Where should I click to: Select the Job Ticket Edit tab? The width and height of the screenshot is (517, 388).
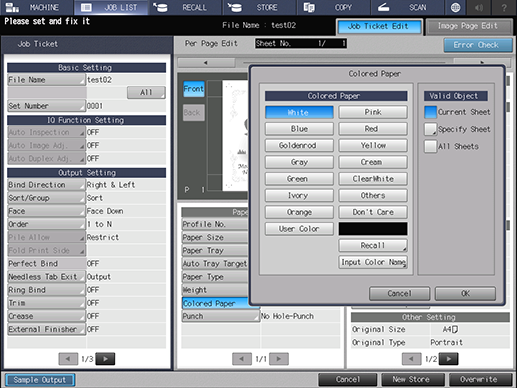[x=379, y=27]
